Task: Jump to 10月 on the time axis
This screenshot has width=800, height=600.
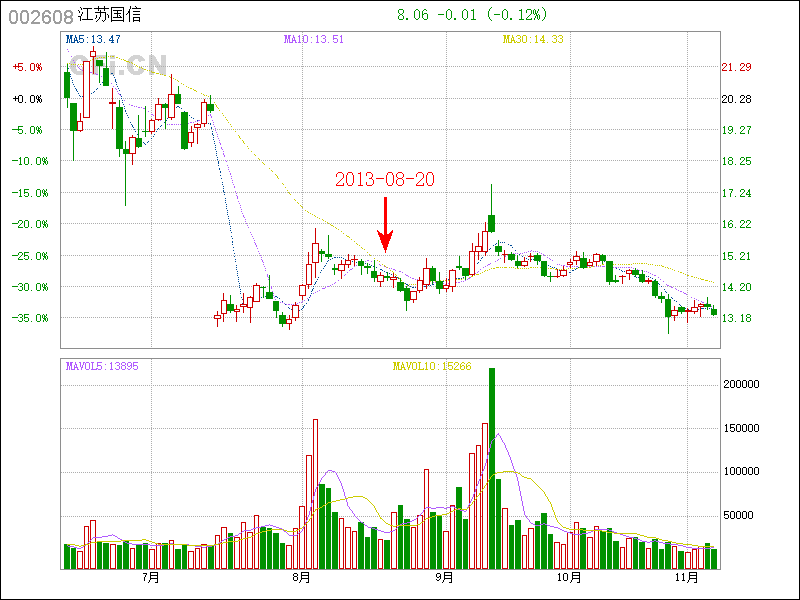Action: click(568, 577)
